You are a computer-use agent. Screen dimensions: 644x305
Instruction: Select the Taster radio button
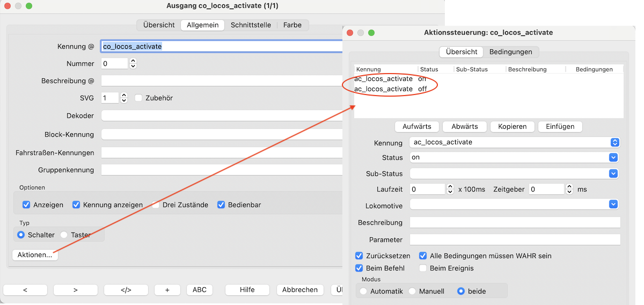(64, 235)
